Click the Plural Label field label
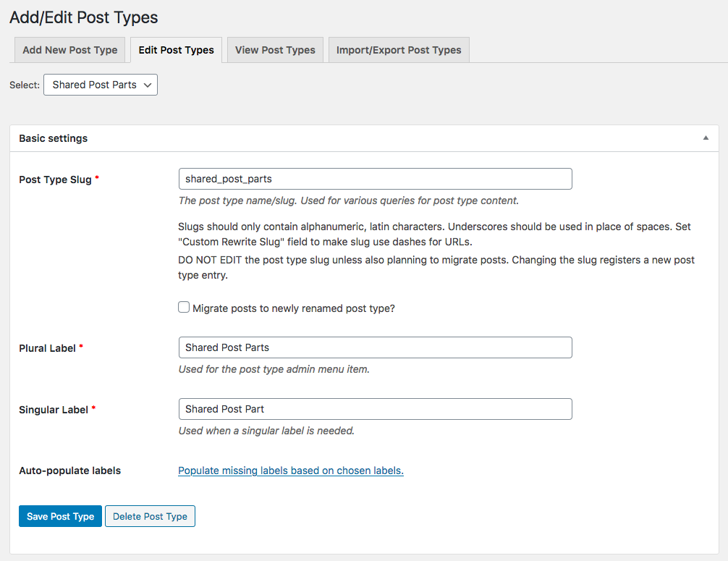 point(48,348)
